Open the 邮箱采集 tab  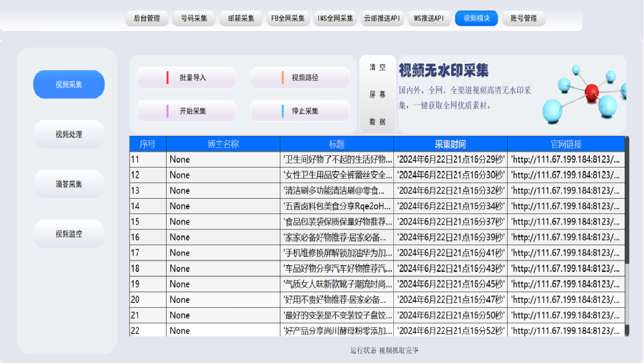click(x=241, y=18)
